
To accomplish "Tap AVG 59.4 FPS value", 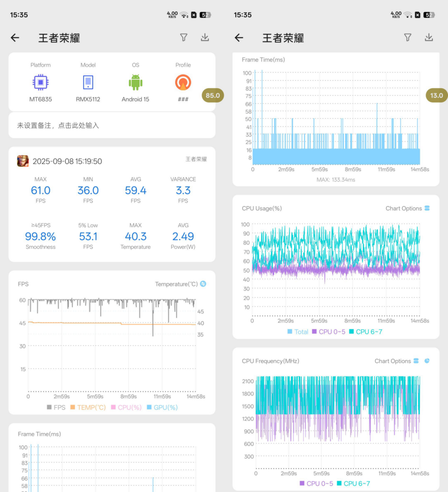I will (x=136, y=190).
